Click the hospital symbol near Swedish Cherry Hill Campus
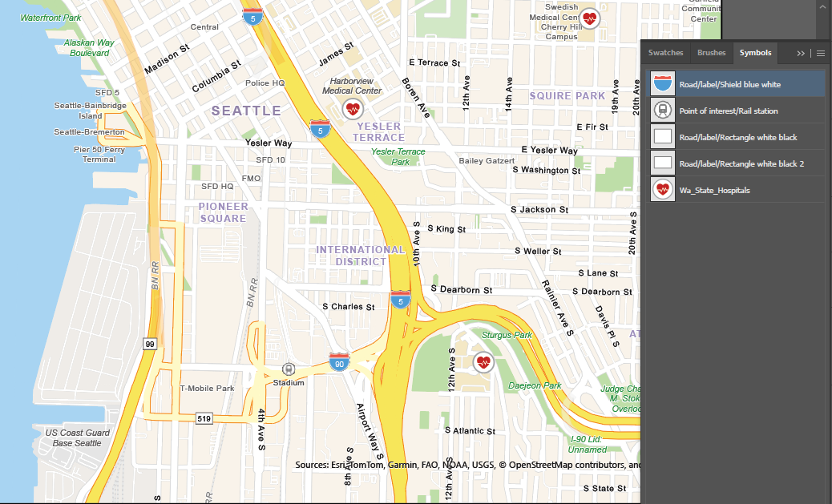Viewport: 832px width, 504px height. [x=590, y=18]
